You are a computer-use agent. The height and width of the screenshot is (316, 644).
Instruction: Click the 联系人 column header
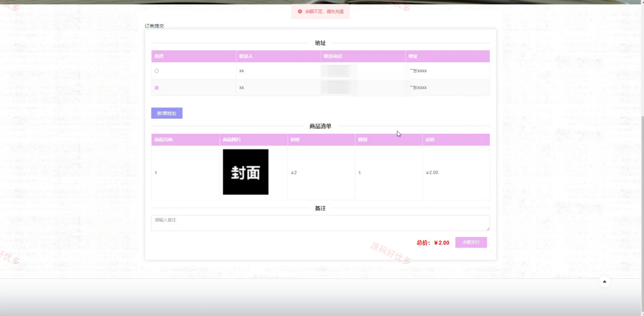[x=279, y=56]
